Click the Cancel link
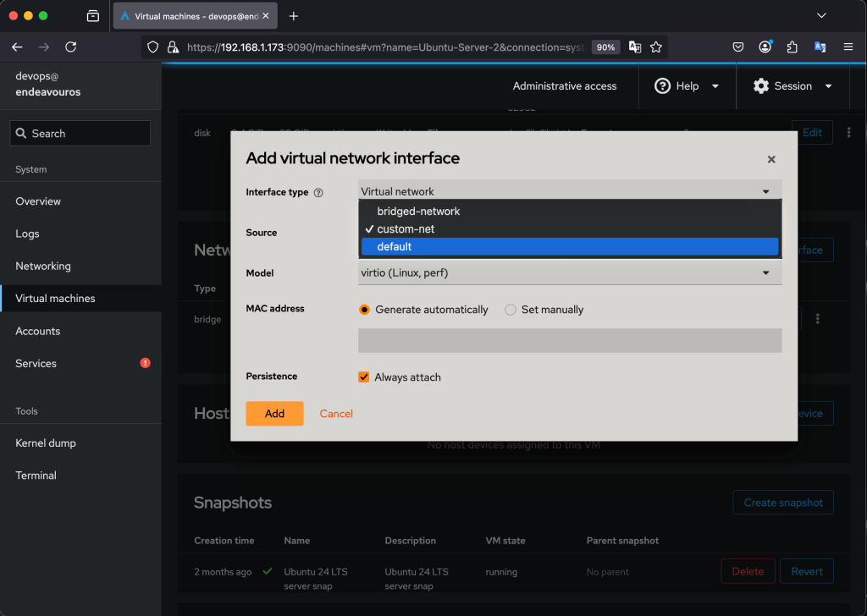Screen dimensions: 867x616 (336, 414)
